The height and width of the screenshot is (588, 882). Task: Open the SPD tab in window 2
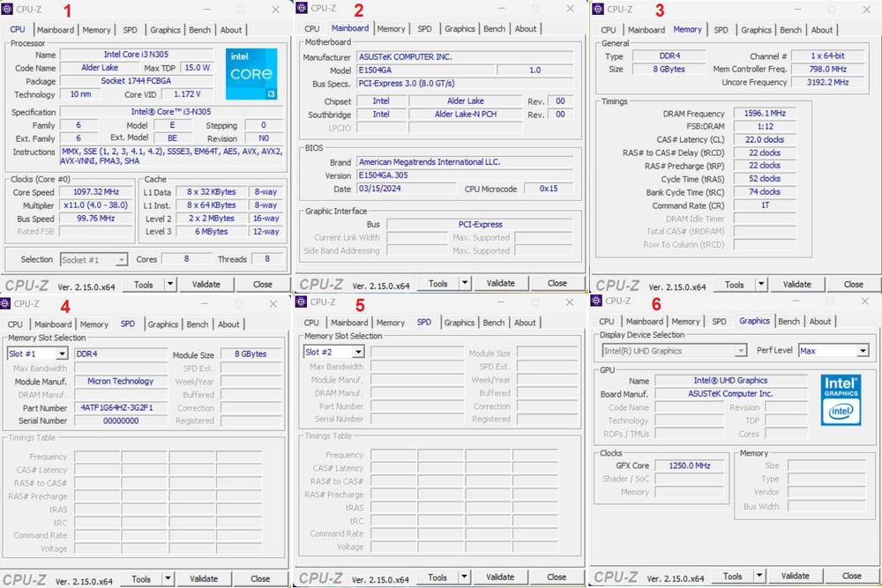[x=425, y=29]
